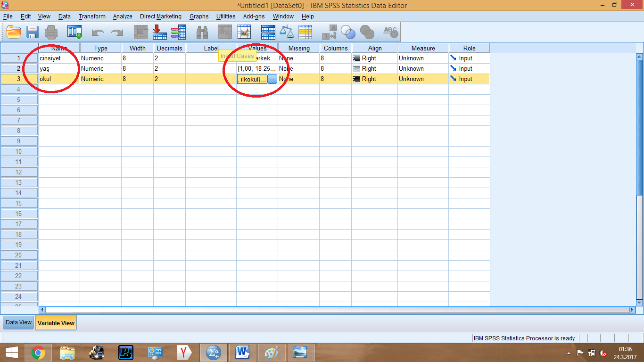Screen dimensions: 644x362
Task: Click the Insert Cases toolbar icon
Action: pos(225,32)
